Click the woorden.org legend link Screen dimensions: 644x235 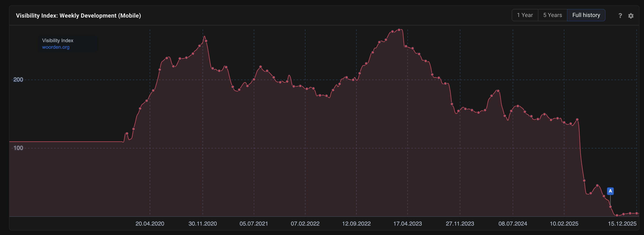(x=56, y=47)
